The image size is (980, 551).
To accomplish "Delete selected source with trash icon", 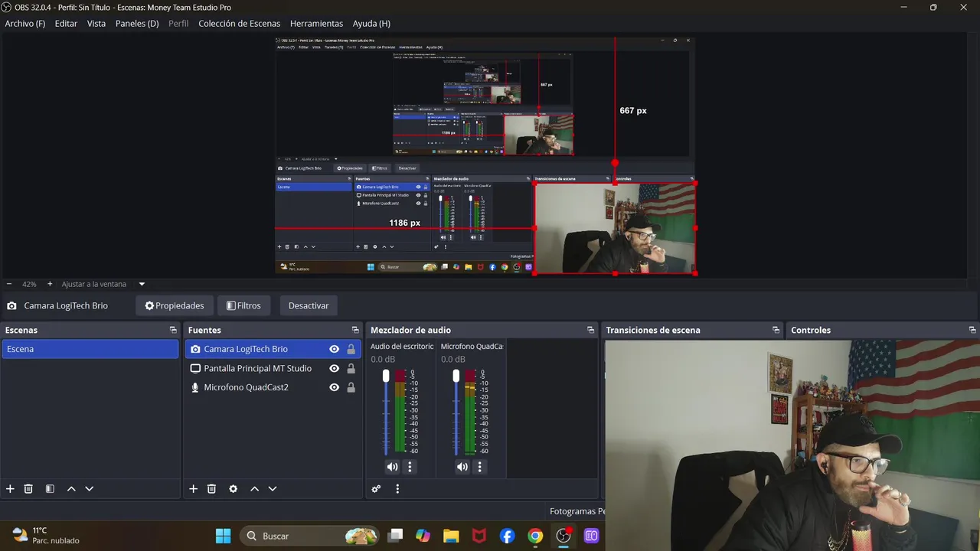I will [211, 489].
